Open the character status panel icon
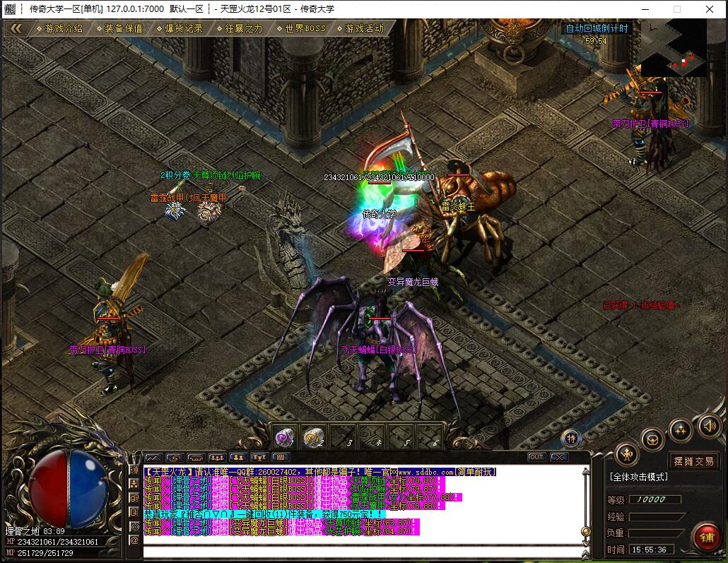Screen dimensions: 728x563 (x=627, y=454)
